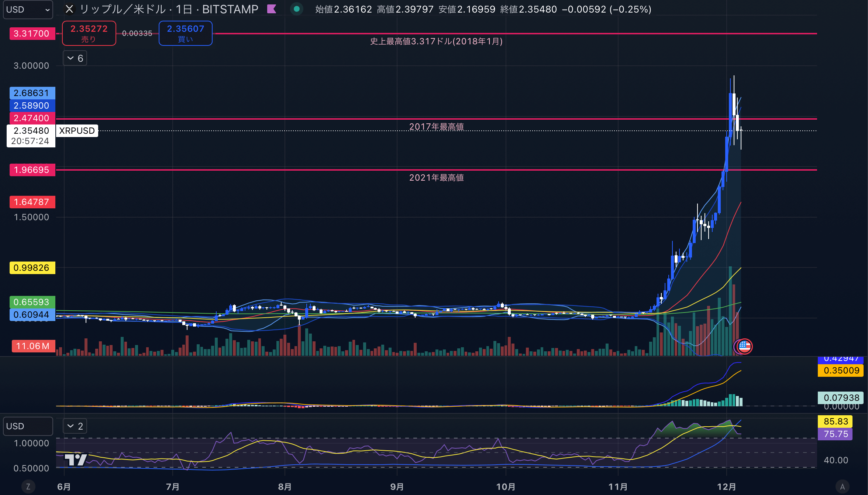Click the 安値2.16959 low value

click(467, 9)
